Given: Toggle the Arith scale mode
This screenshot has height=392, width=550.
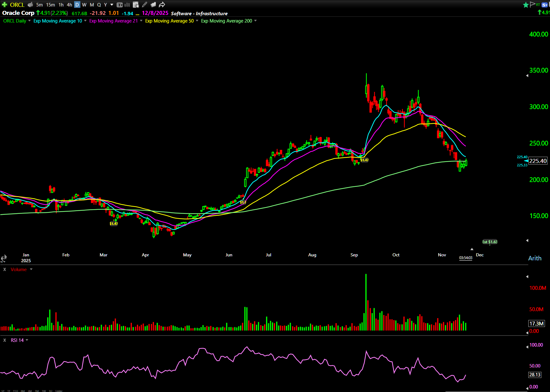Looking at the screenshot, I should (534, 258).
